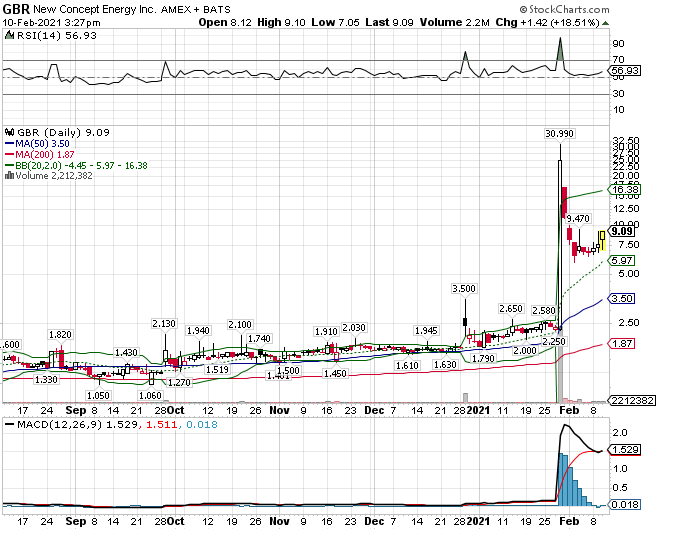Viewport: 687px width, 534px height.
Task: Open the StockCharts.com copyright link
Action: tap(564, 9)
